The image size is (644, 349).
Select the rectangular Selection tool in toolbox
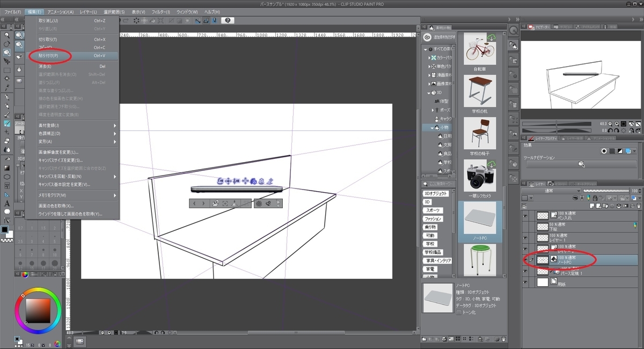7,70
